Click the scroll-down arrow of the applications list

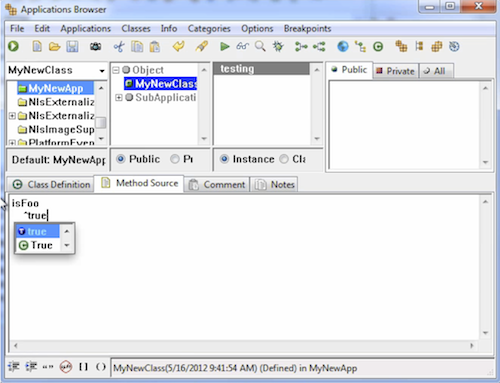102,138
